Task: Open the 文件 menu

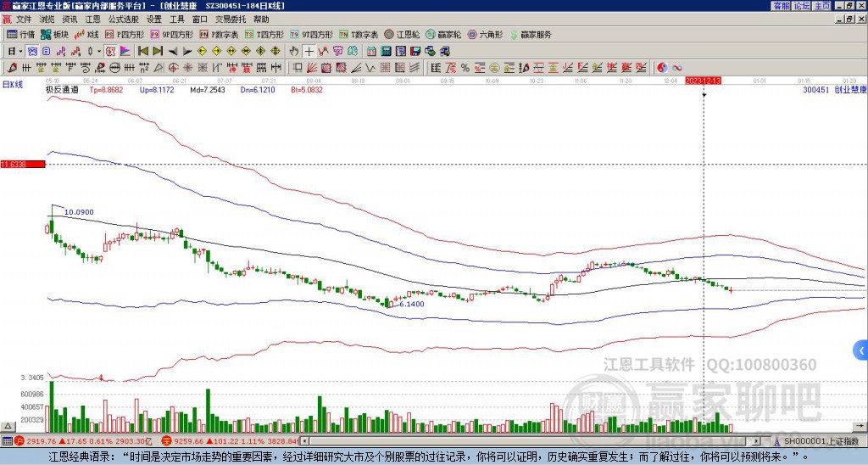Action: [x=24, y=20]
